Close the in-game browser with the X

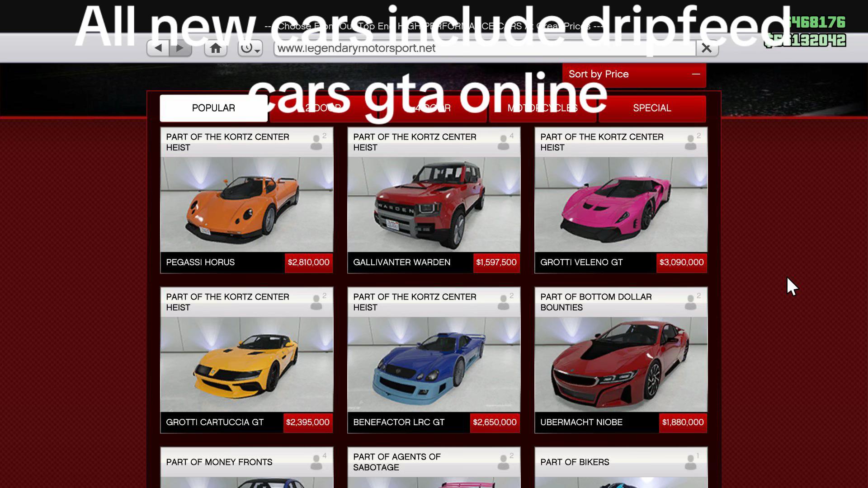(x=707, y=48)
